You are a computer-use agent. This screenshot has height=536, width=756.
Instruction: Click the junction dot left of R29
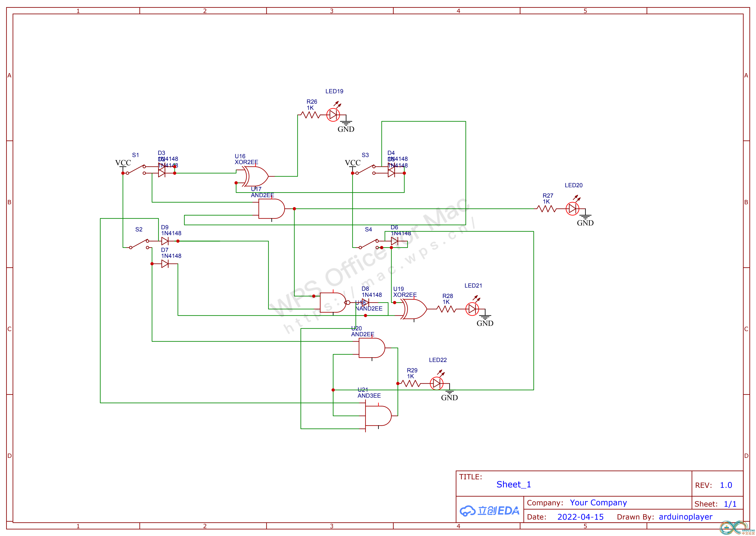(398, 383)
